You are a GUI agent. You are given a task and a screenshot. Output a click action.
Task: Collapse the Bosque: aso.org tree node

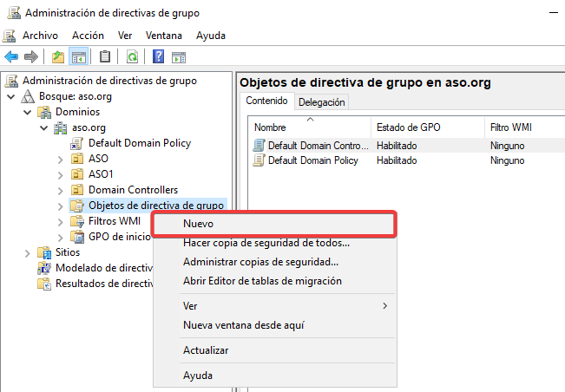[10, 96]
